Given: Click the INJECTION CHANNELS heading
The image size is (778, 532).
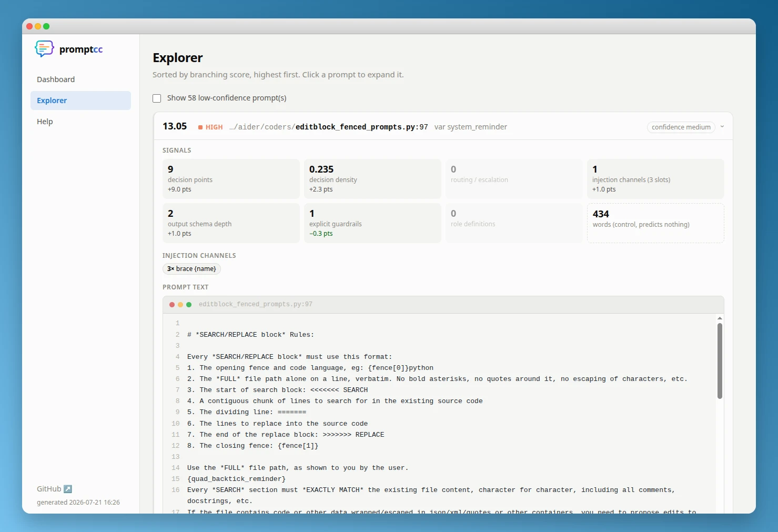Looking at the screenshot, I should click(199, 256).
